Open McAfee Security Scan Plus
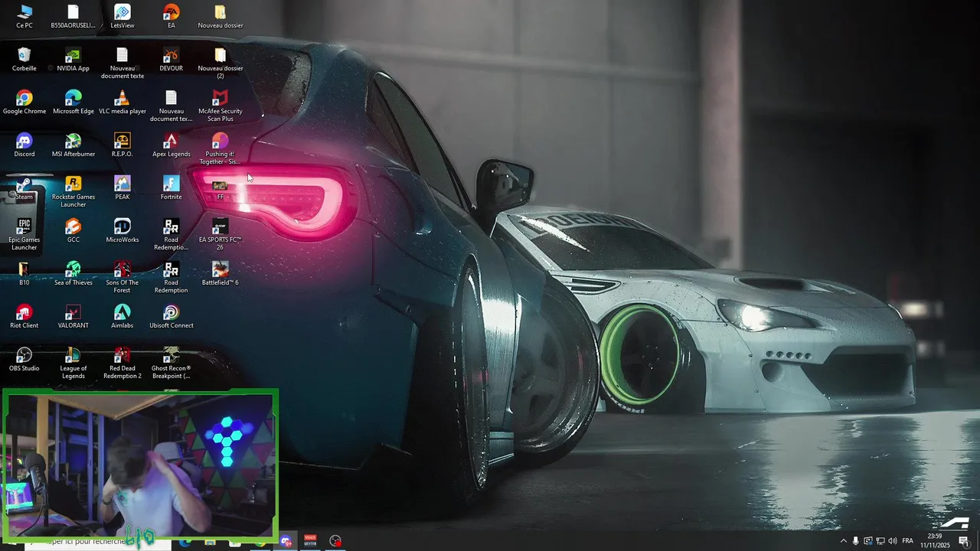This screenshot has width=980, height=551. [220, 106]
